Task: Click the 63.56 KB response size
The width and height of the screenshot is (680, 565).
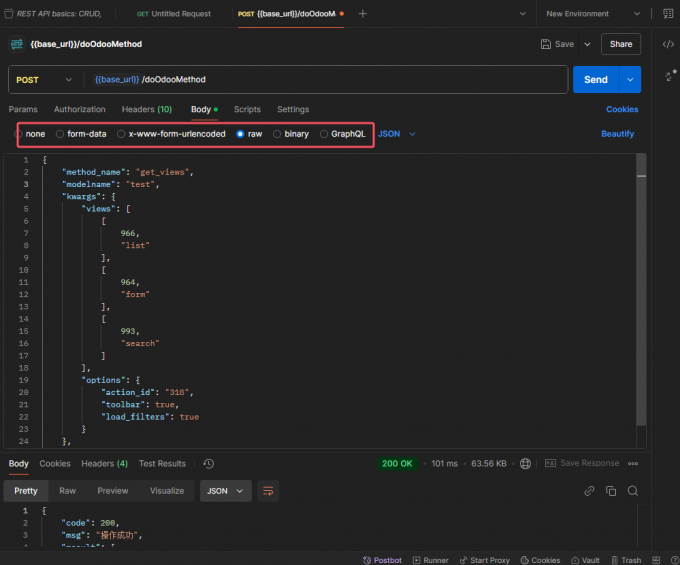Action: (x=489, y=464)
